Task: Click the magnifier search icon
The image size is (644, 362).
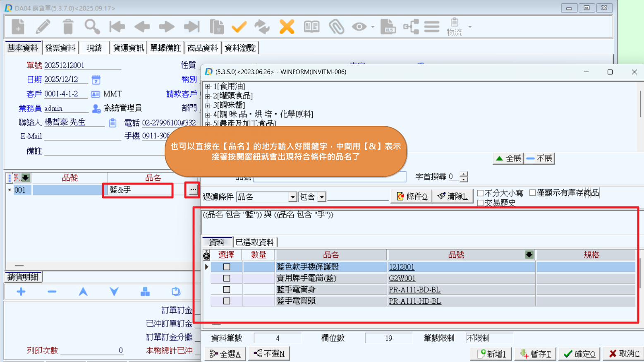Action: coord(92,27)
